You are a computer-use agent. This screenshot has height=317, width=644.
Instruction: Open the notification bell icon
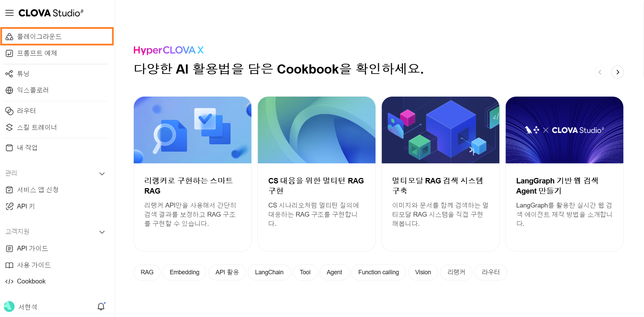tap(101, 306)
